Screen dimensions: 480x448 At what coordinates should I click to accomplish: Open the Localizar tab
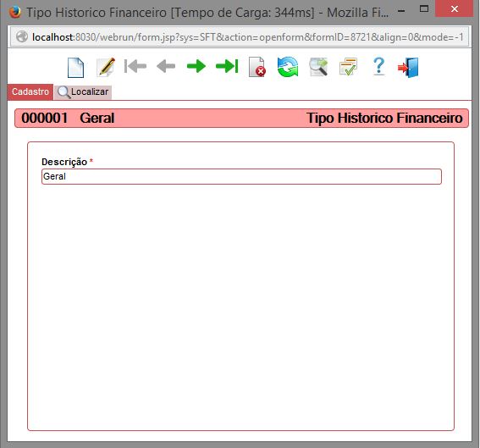pos(83,92)
